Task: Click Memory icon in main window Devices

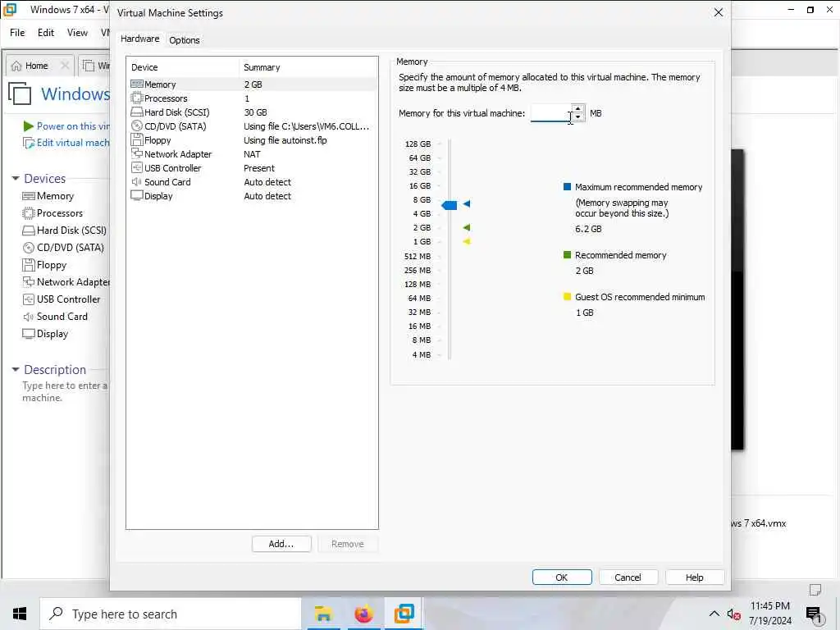Action: point(29,196)
